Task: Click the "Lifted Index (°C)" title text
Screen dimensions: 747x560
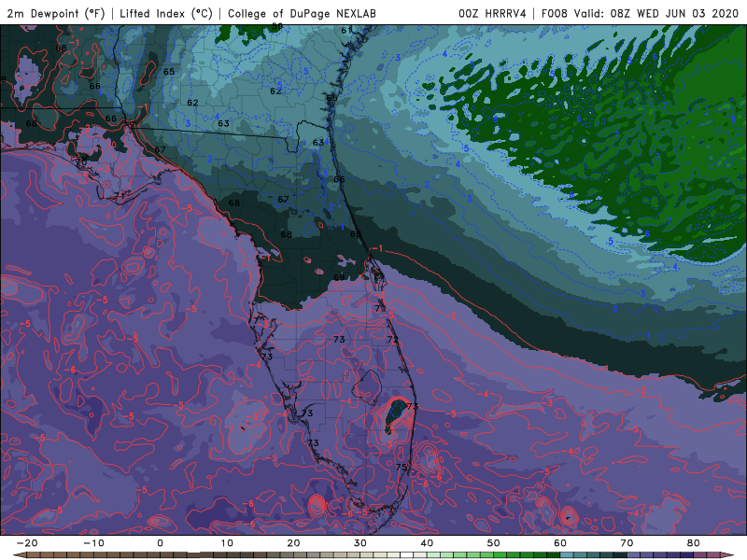Action: [x=166, y=13]
